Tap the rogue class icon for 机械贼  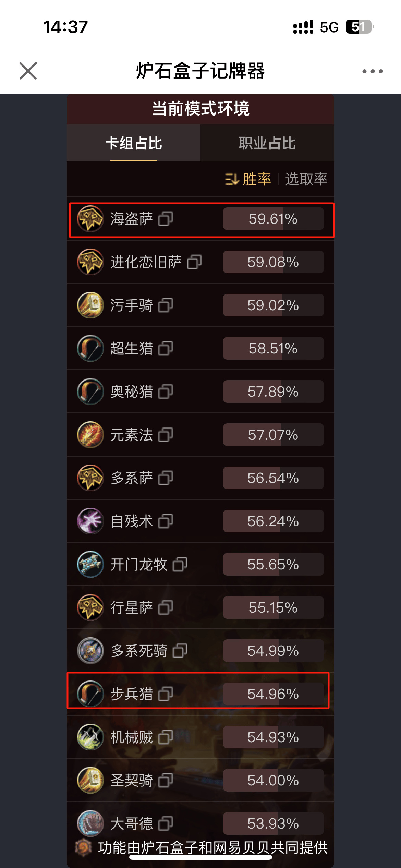click(90, 737)
